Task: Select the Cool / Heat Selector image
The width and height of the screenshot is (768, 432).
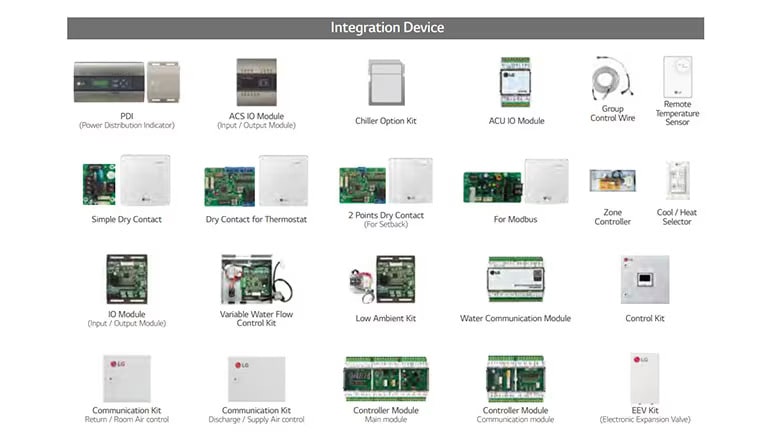Action: [677, 180]
